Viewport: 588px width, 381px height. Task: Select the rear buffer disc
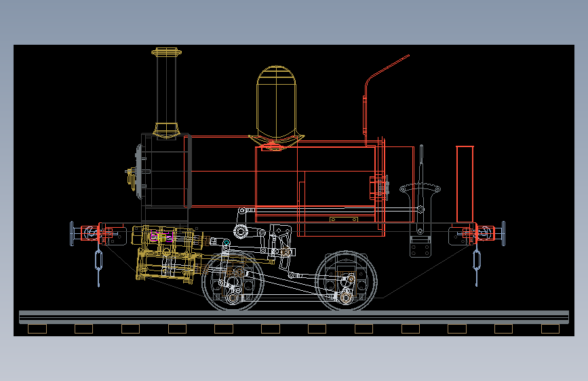click(504, 234)
